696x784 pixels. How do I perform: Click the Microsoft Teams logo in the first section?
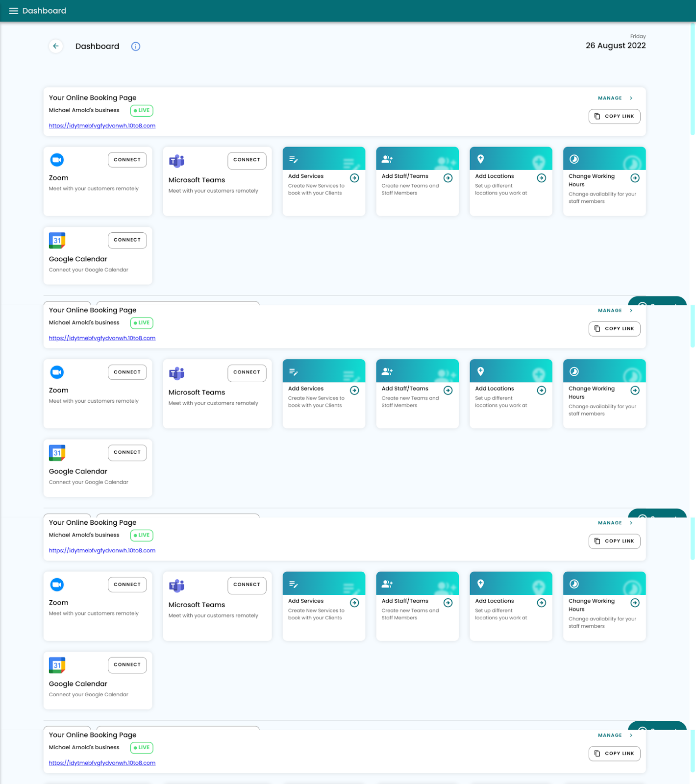click(x=176, y=161)
